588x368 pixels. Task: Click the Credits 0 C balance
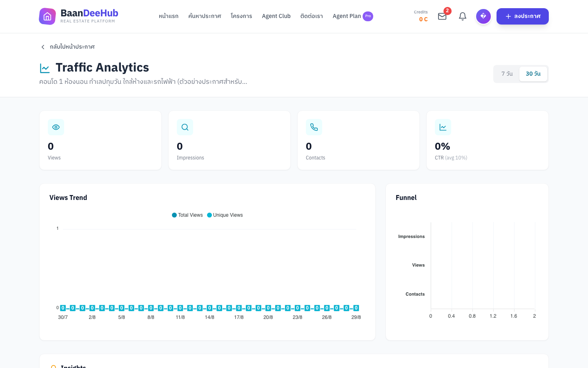(x=422, y=16)
